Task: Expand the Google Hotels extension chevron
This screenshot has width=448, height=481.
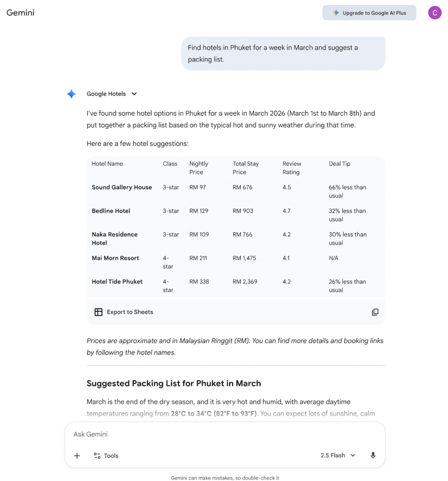Action: point(134,94)
